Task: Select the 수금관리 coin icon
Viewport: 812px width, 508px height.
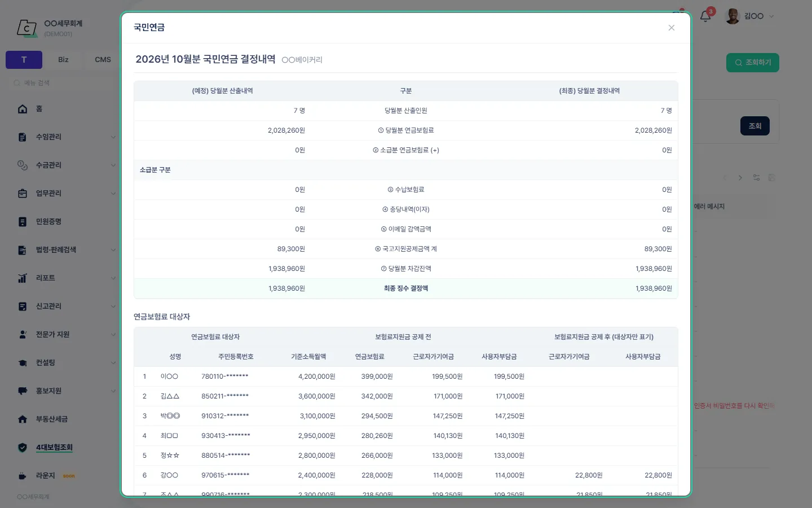Action: pyautogui.click(x=23, y=165)
